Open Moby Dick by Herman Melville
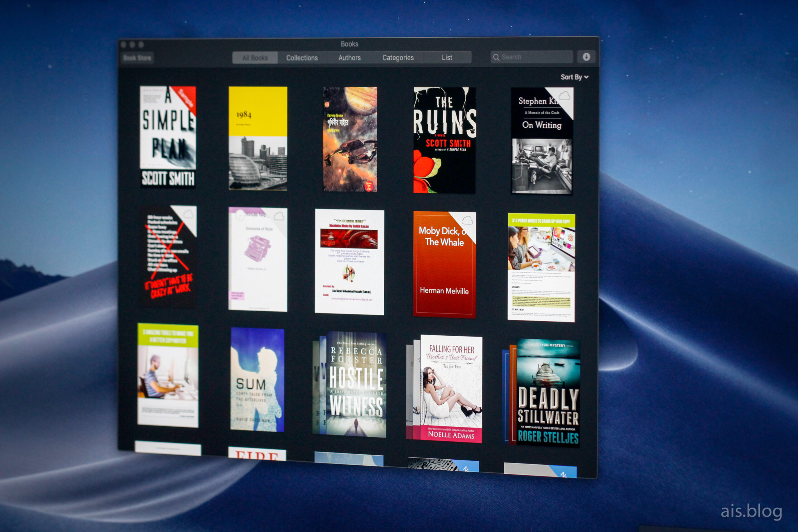 tap(445, 265)
